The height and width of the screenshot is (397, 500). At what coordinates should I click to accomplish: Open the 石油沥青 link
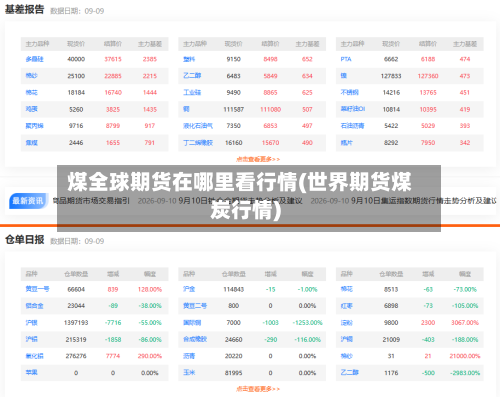(x=352, y=126)
